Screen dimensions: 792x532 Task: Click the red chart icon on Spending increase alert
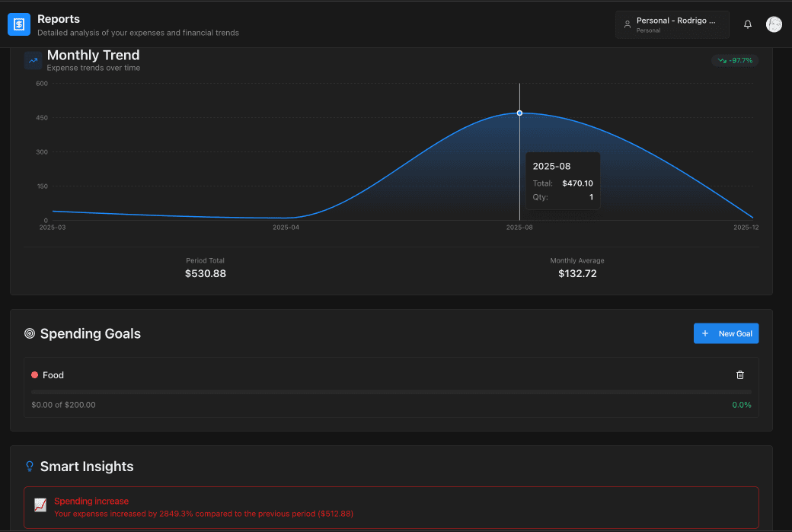tap(39, 504)
